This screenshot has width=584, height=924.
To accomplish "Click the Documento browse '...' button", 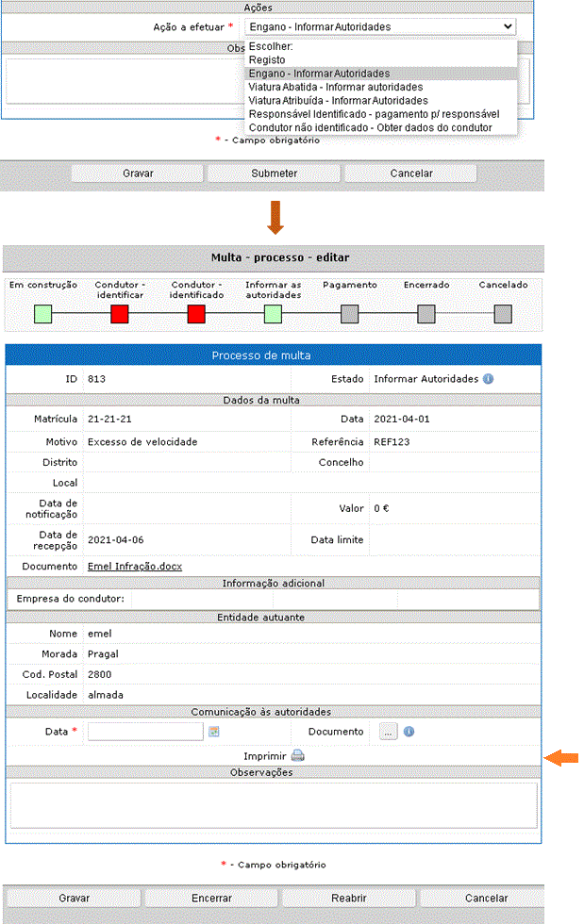I will tap(388, 732).
